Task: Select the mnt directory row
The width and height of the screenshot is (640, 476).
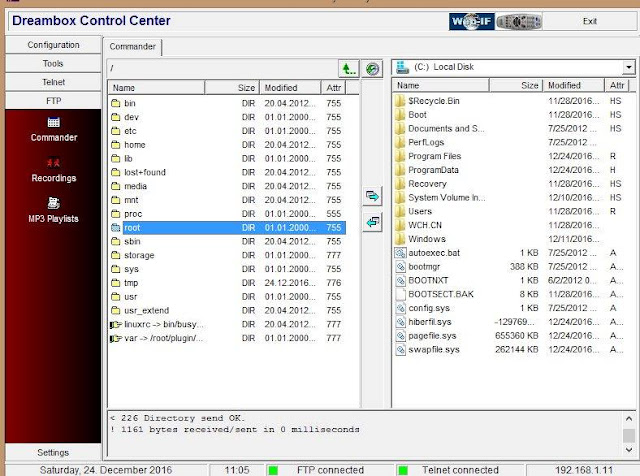Action: [x=227, y=200]
